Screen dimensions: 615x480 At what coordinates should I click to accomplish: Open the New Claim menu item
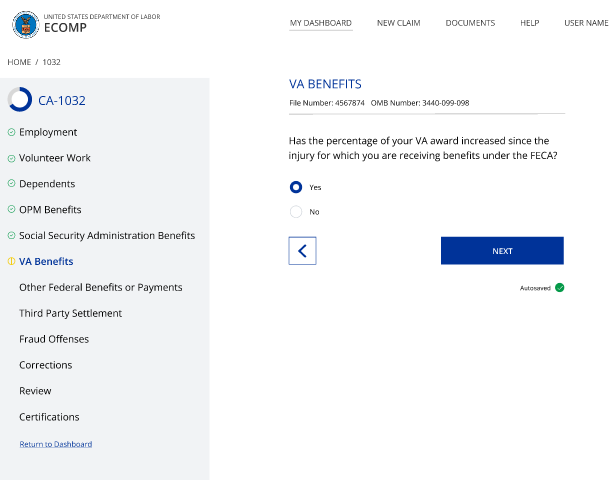coord(398,23)
